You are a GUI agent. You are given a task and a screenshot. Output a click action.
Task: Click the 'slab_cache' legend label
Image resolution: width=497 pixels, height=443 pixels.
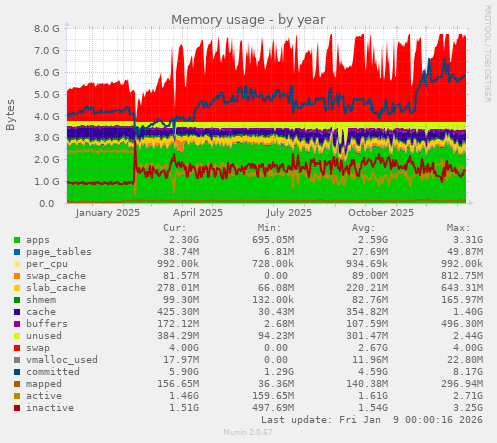point(56,288)
